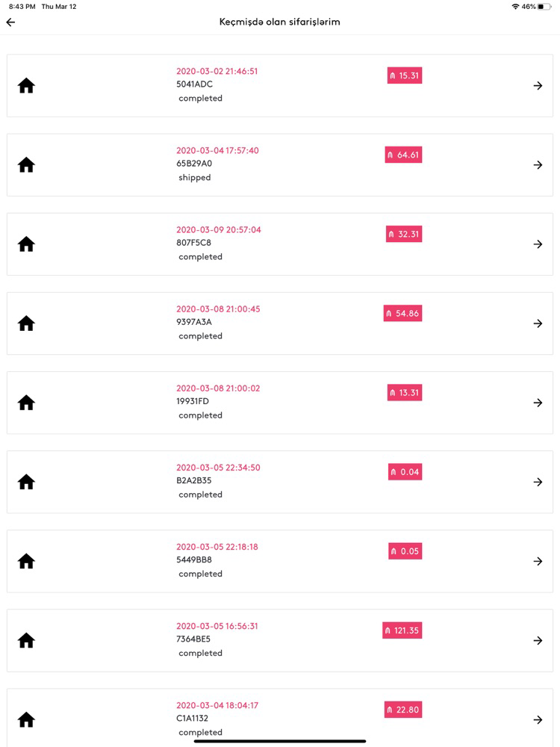560x747 pixels.
Task: Select the 15.31 price badge
Action: [x=404, y=75]
